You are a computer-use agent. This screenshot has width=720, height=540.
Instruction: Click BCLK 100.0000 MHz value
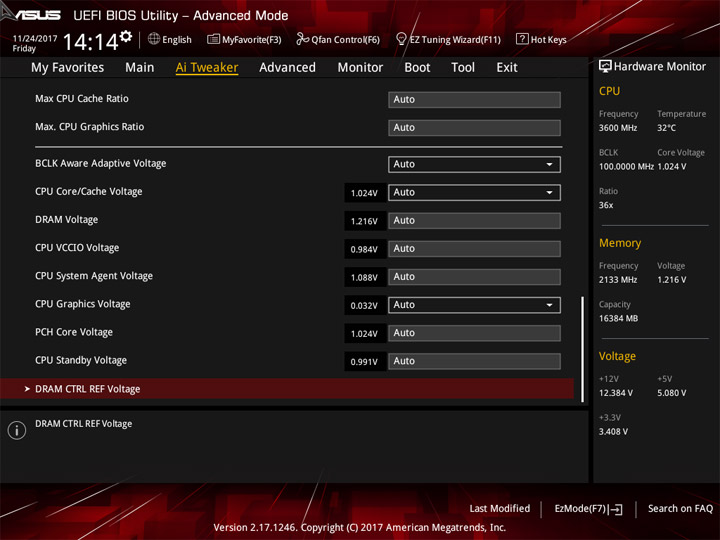pos(626,167)
